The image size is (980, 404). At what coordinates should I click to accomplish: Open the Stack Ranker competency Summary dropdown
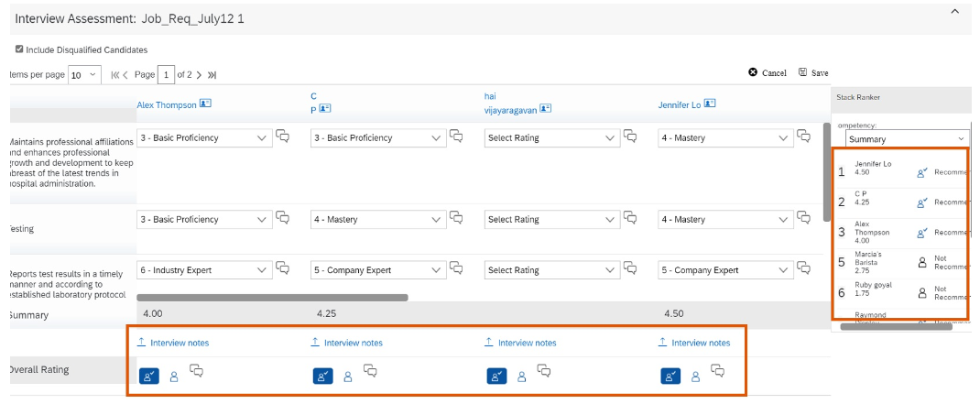907,139
